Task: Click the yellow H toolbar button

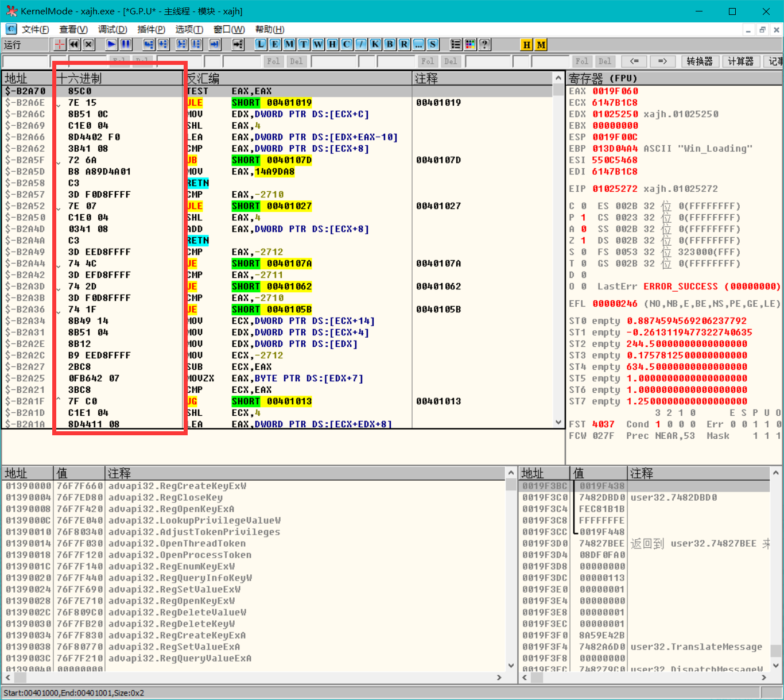Action: [526, 44]
